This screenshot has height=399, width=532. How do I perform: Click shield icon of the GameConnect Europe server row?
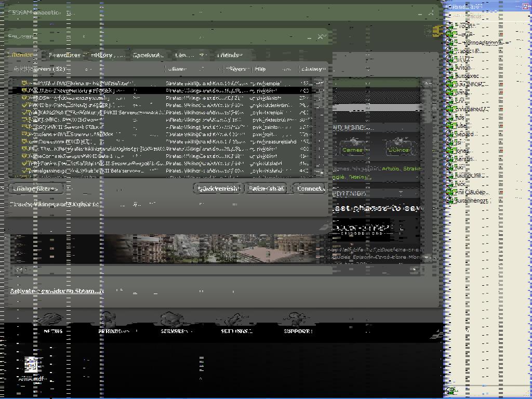[x=24, y=156]
